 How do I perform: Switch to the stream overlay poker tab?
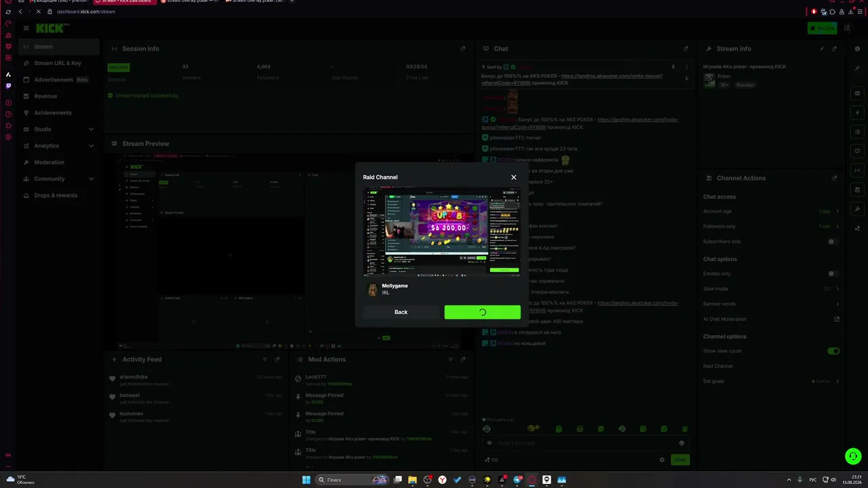pos(190,1)
